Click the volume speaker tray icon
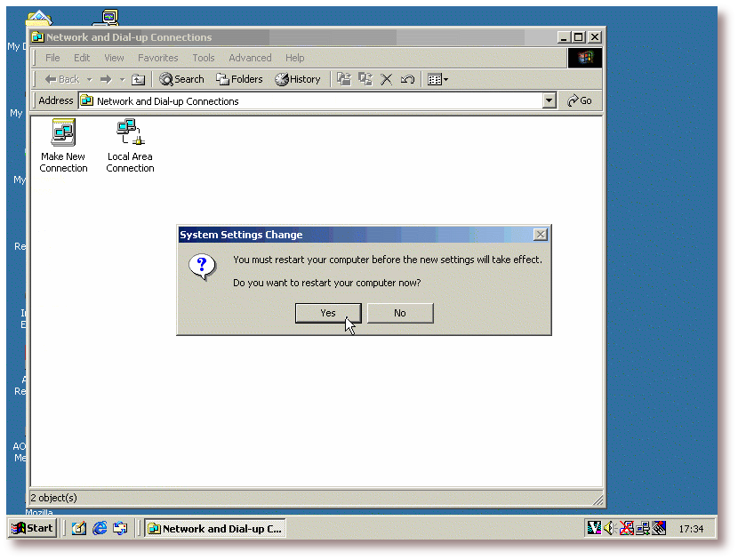The width and height of the screenshot is (738, 560). pos(610,528)
